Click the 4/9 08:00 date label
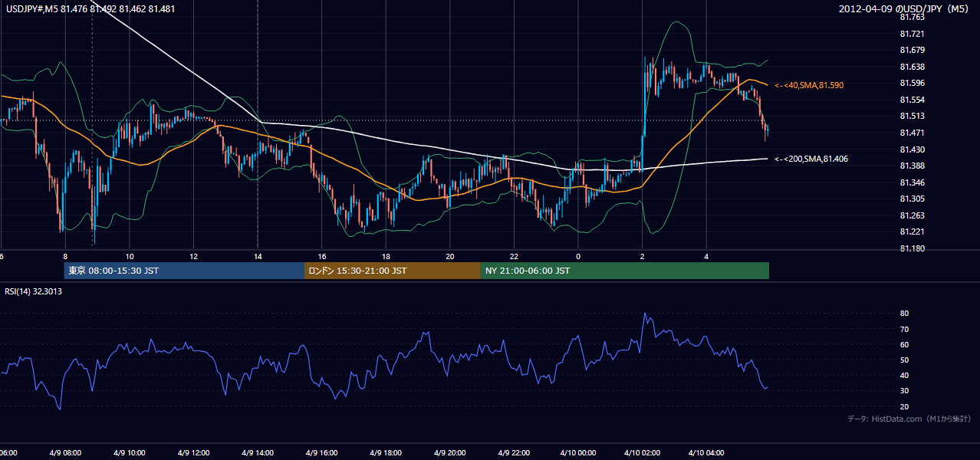Screen dimensions: 980x460 click(66, 452)
